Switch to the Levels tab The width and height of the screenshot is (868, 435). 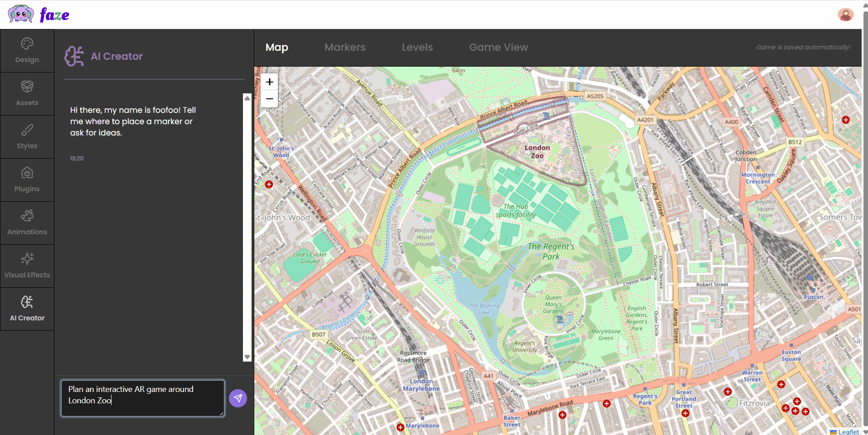[x=417, y=47]
